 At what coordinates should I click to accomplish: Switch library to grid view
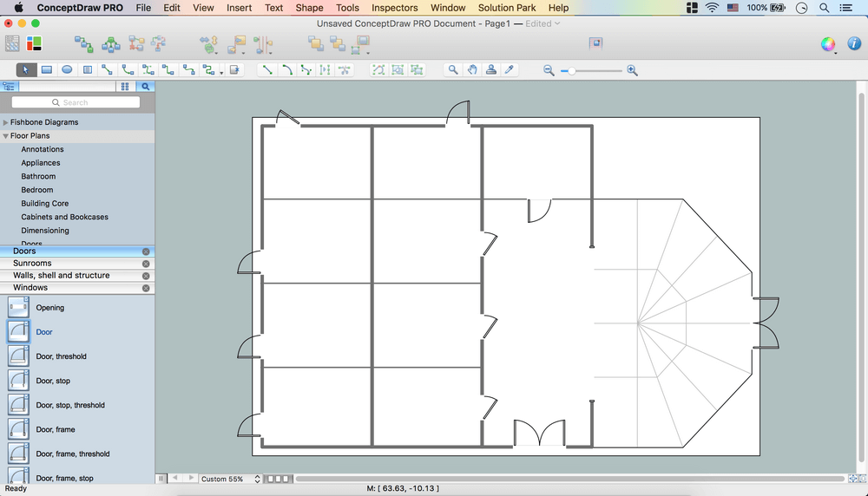(x=125, y=87)
